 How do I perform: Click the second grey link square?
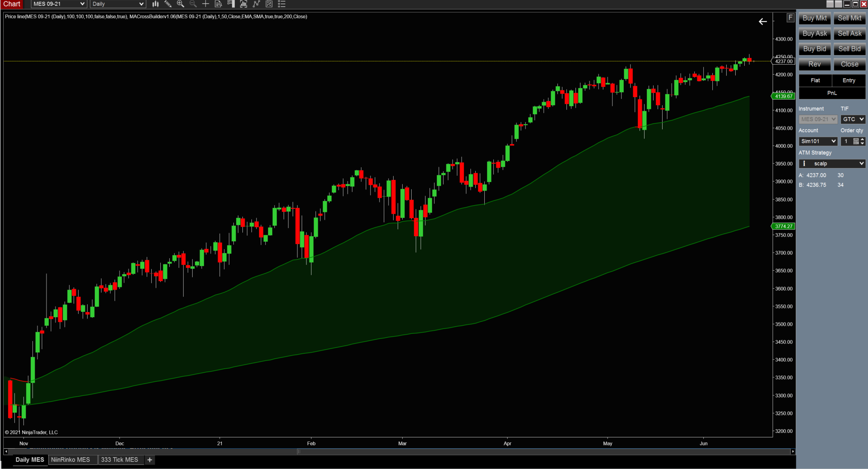pos(839,4)
